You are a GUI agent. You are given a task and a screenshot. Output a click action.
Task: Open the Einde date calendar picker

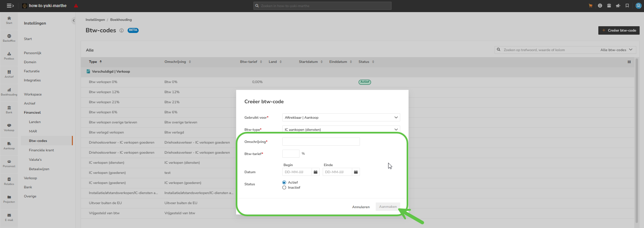pyautogui.click(x=356, y=172)
